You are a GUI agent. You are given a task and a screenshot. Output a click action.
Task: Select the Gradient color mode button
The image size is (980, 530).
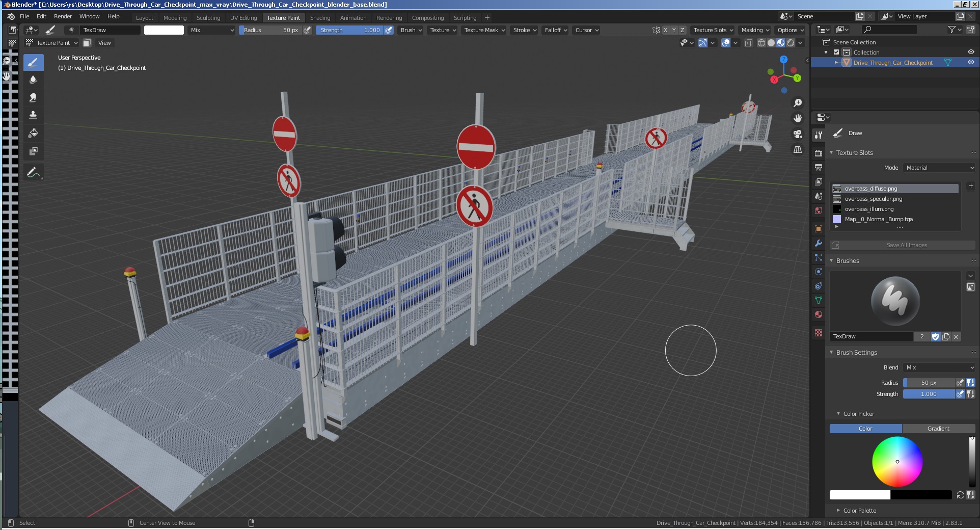(x=938, y=429)
